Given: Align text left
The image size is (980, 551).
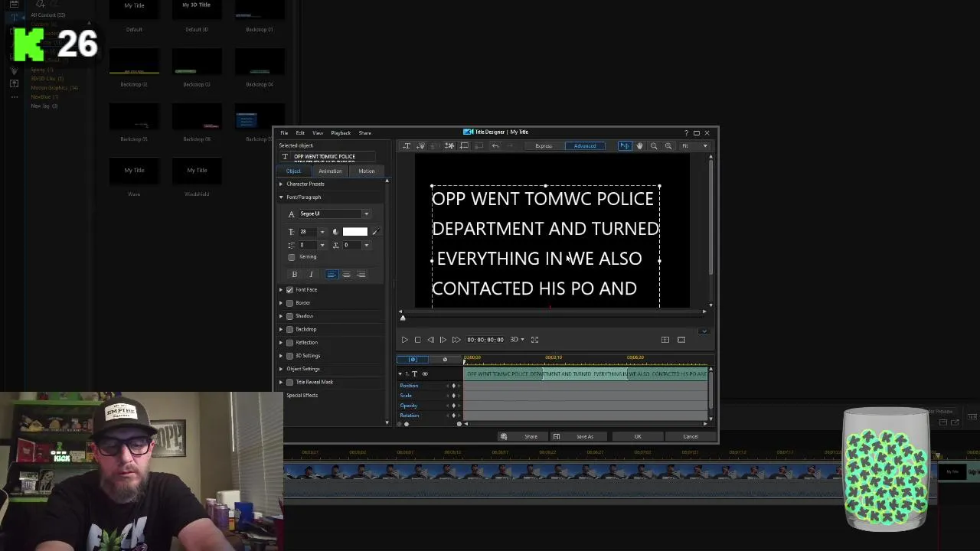Looking at the screenshot, I should (332, 274).
